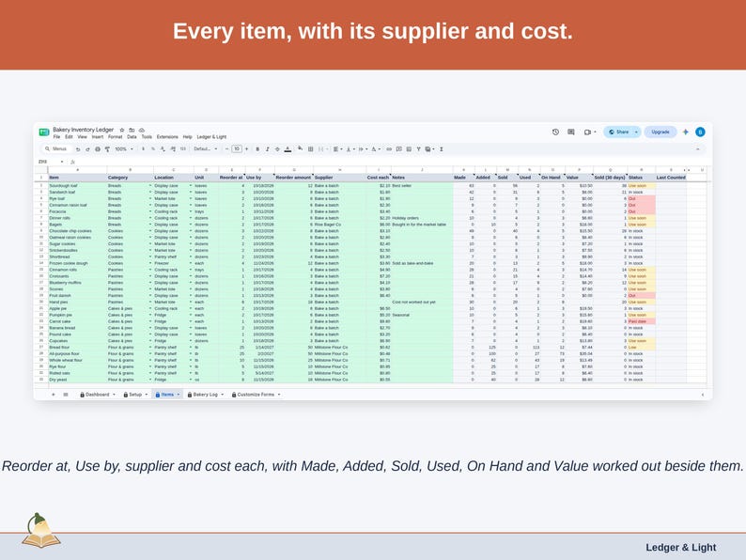746x560 pixels.
Task: Increase font size with plus button
Action: point(246,148)
